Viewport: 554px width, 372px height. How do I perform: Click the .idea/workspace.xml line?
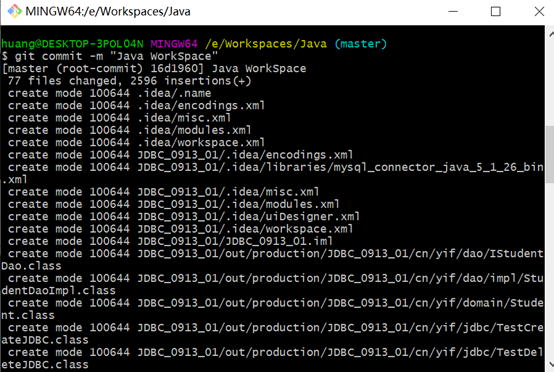point(136,143)
